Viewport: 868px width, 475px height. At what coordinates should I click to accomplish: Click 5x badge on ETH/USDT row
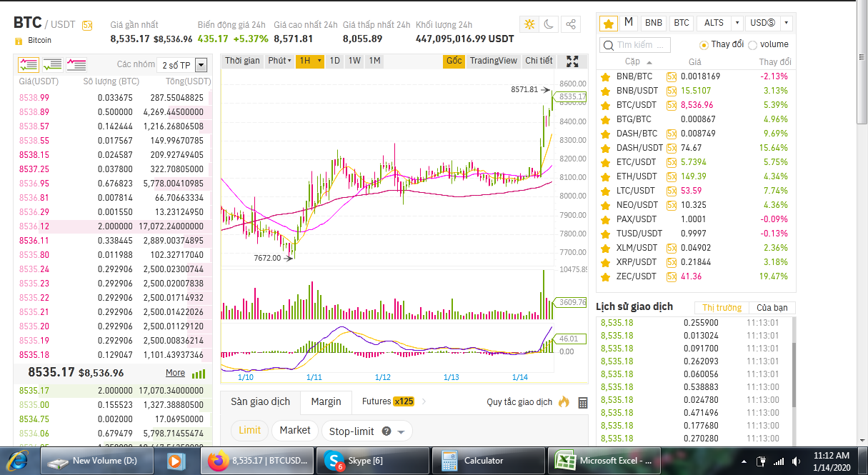[x=672, y=176]
